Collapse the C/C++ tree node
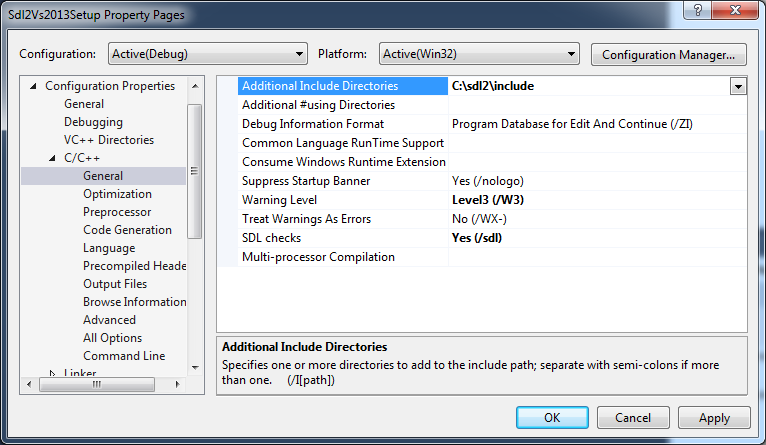The height and width of the screenshot is (445, 766). 52,158
